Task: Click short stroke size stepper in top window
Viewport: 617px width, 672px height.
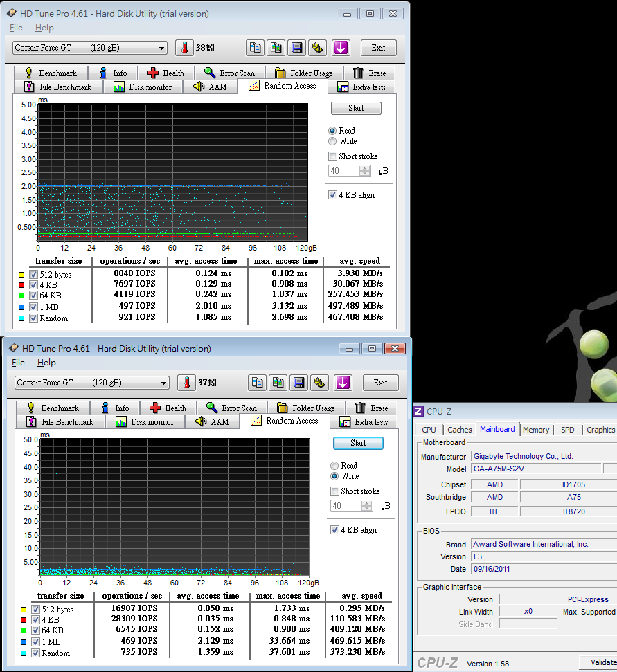Action: pyautogui.click(x=365, y=171)
